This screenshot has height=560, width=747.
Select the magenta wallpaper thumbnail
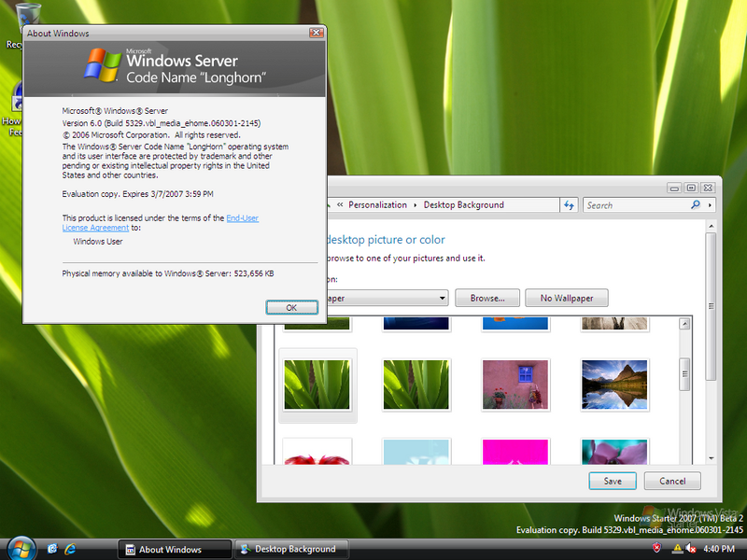tap(515, 452)
